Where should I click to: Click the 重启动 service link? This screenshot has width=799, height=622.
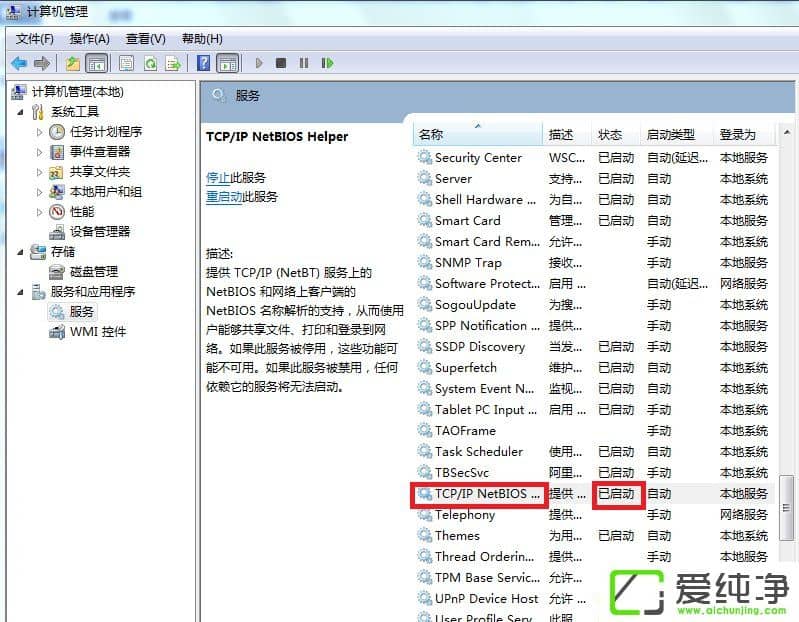coord(224,197)
